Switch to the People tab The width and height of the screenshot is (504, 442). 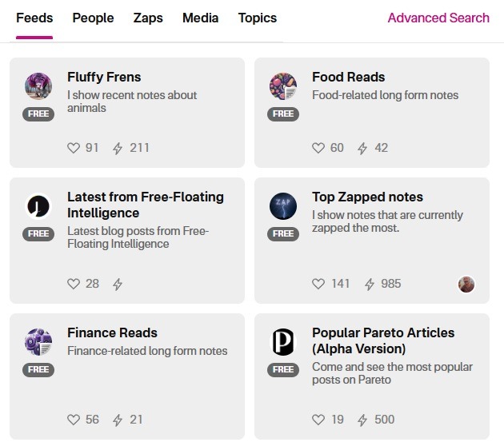point(93,18)
